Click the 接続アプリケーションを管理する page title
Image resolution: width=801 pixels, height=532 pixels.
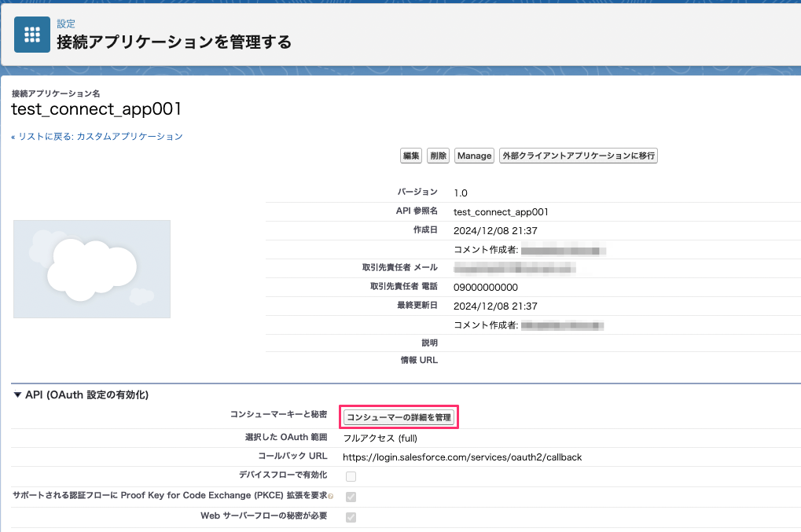[x=174, y=42]
